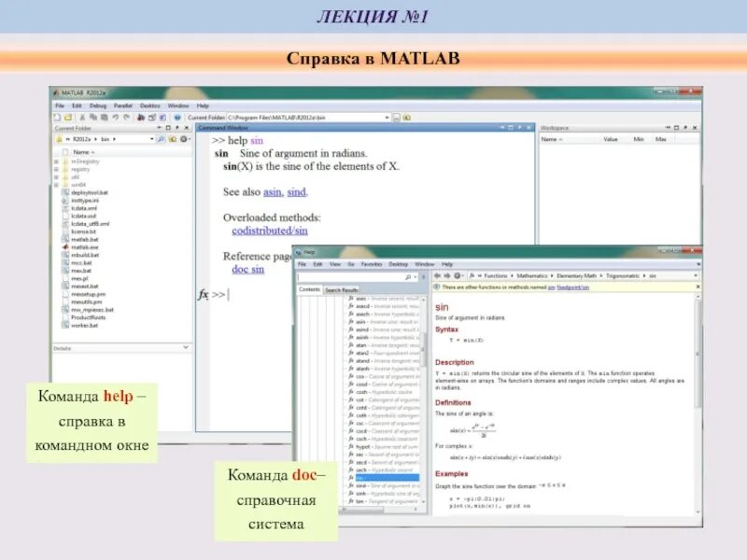The image size is (747, 560).
Task: Click Help page vertical scrollbar
Action: pos(698,404)
